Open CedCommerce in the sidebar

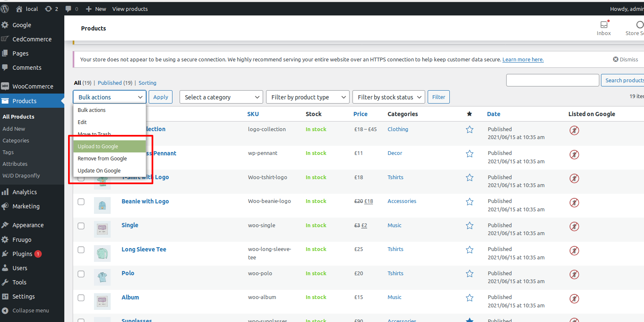pos(32,39)
